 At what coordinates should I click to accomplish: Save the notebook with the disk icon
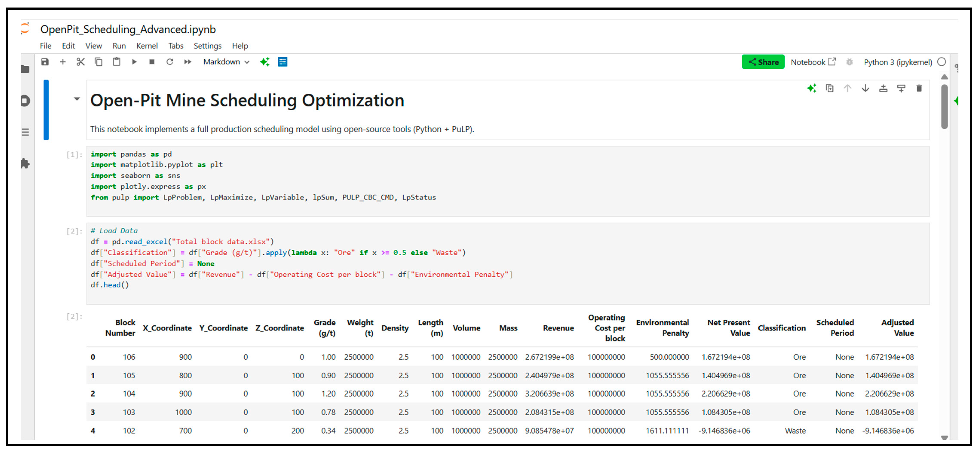pos(45,62)
